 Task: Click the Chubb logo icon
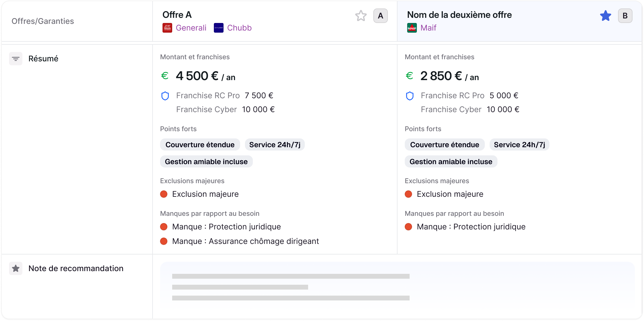pos(219,28)
